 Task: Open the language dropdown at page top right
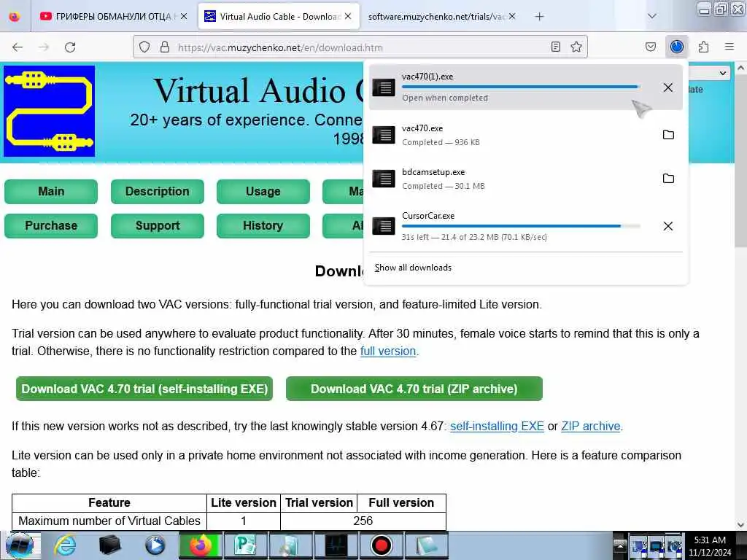pyautogui.click(x=709, y=73)
